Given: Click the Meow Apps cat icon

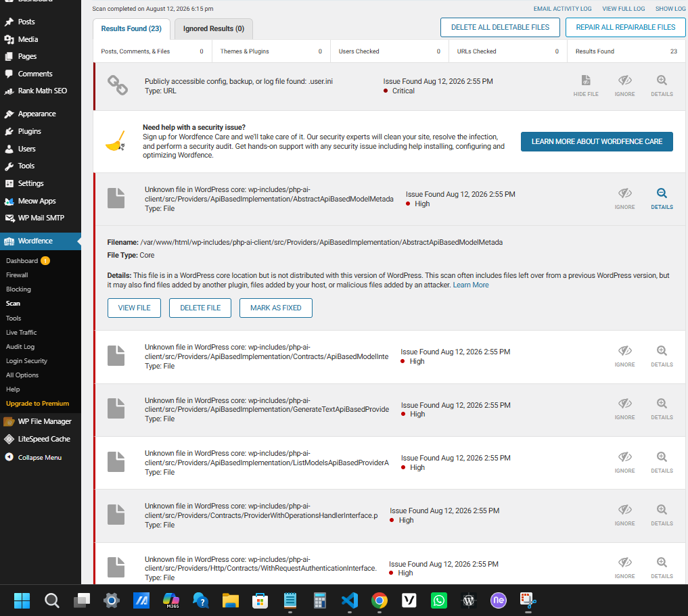Looking at the screenshot, I should [x=9, y=201].
